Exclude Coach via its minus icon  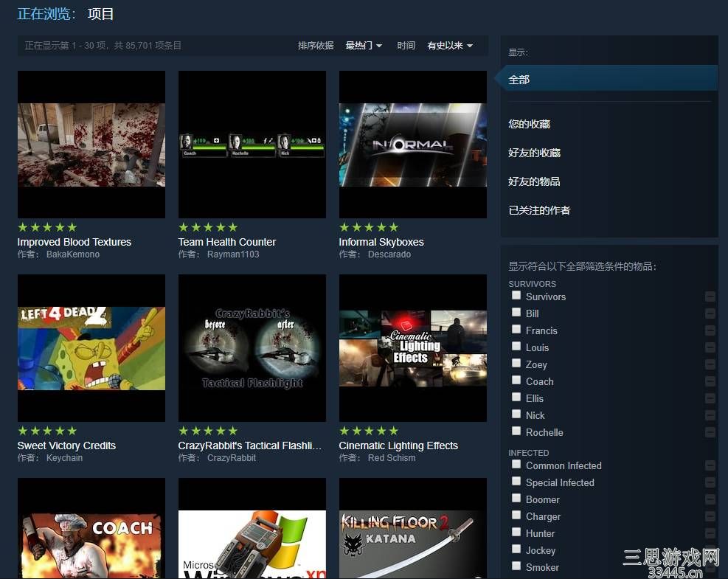[710, 381]
